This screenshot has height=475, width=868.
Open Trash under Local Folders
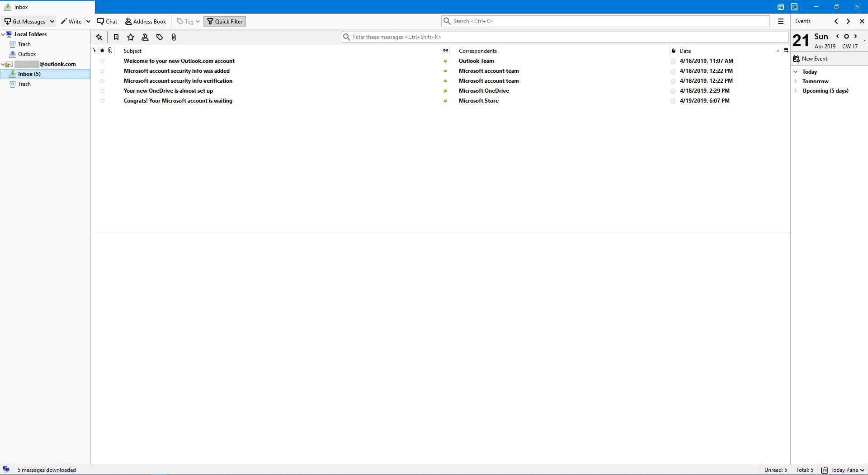click(x=24, y=44)
